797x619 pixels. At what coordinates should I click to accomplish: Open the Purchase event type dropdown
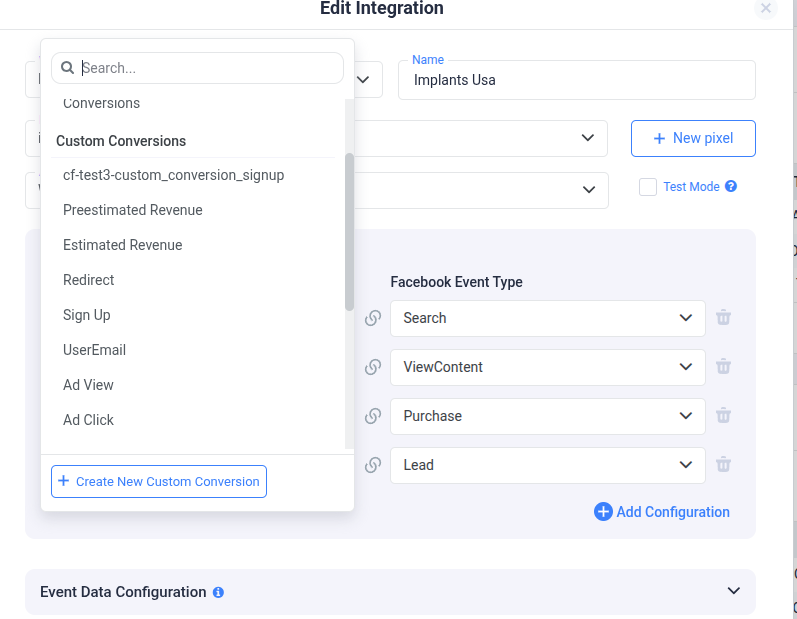(547, 416)
